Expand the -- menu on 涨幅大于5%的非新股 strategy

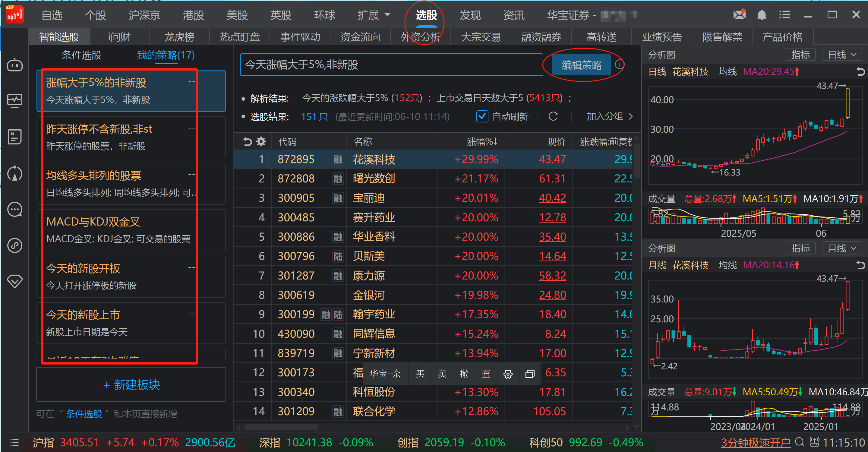pyautogui.click(x=192, y=82)
